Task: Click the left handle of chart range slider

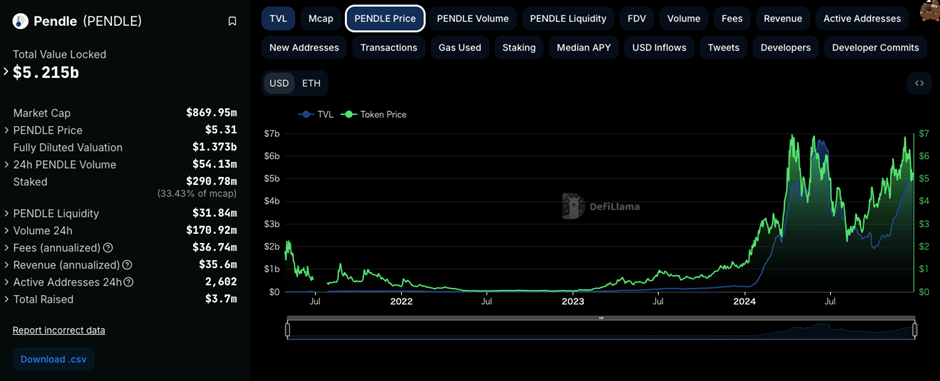Action: (x=287, y=329)
